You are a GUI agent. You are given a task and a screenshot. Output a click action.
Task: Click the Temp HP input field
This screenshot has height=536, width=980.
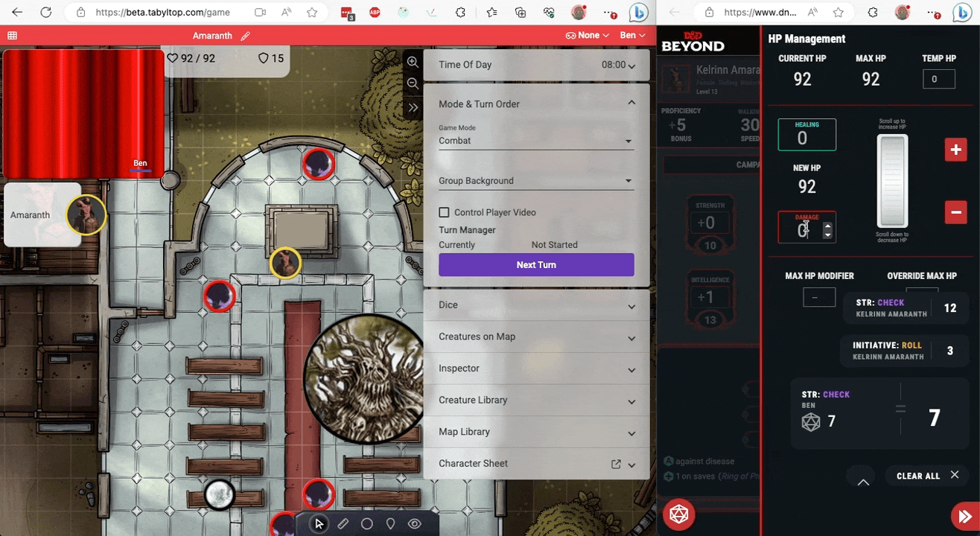click(939, 79)
